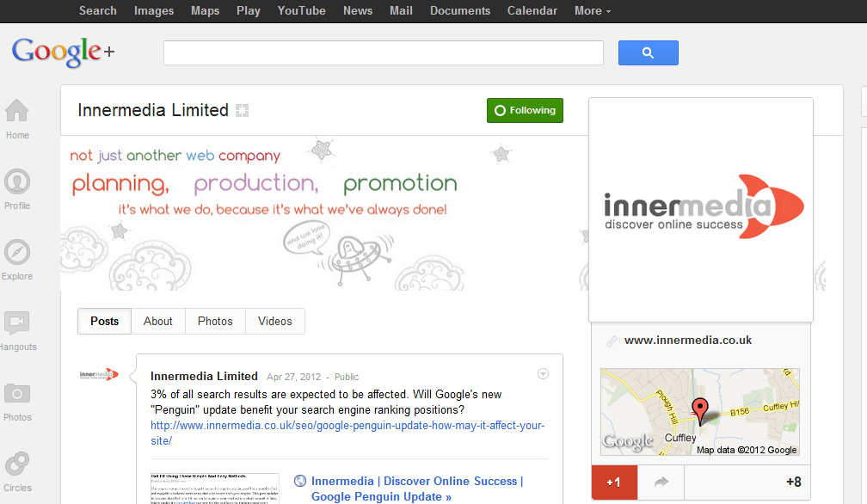Switch to the About tab
Image resolution: width=867 pixels, height=504 pixels.
coord(158,321)
